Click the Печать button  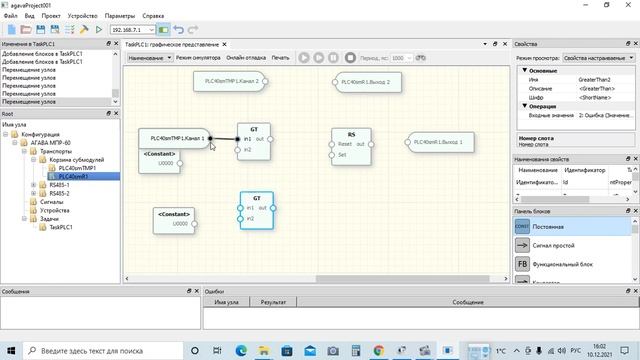click(x=280, y=58)
